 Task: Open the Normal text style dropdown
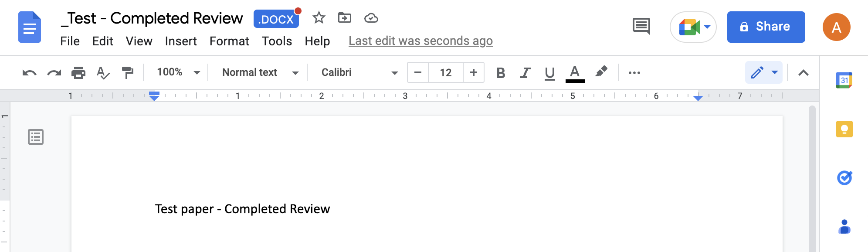coord(260,72)
